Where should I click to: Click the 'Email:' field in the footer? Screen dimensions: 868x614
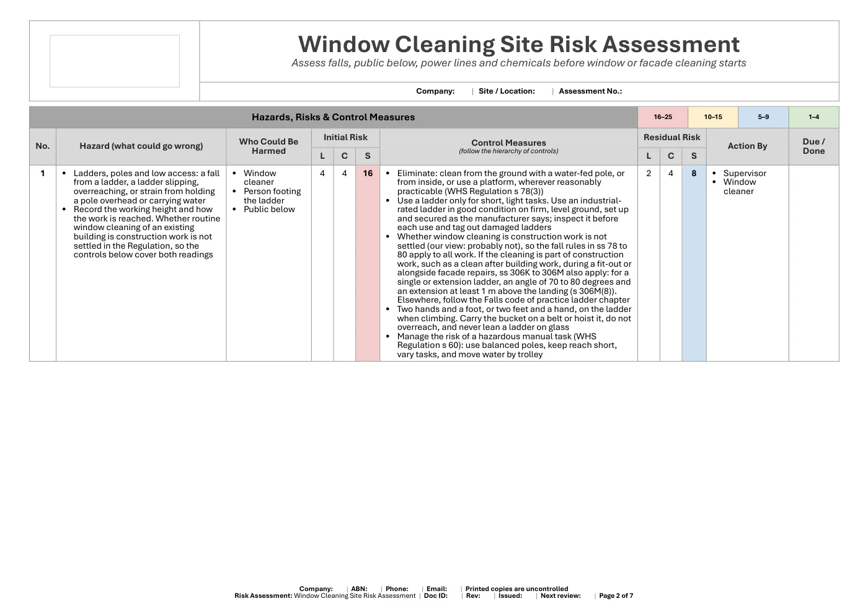tap(436, 589)
